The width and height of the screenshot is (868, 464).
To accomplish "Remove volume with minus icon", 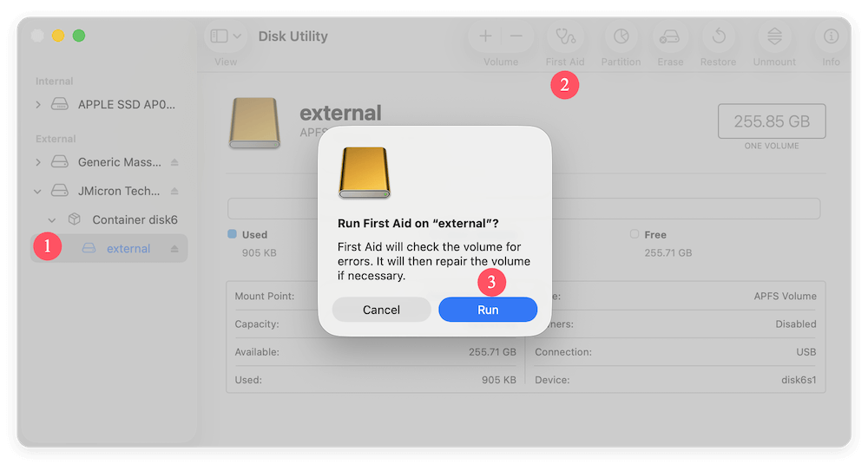I will point(516,36).
